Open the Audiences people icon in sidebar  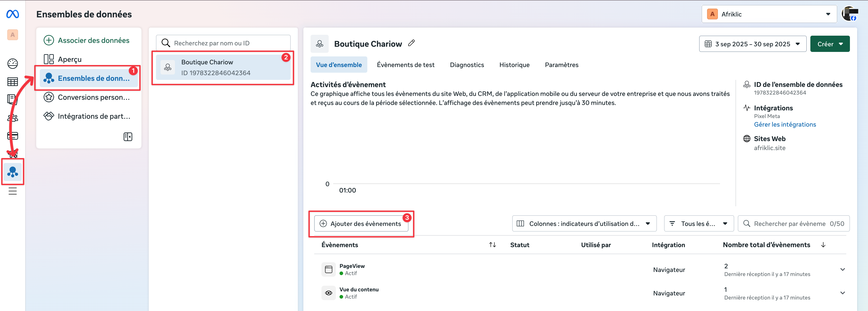coord(12,118)
